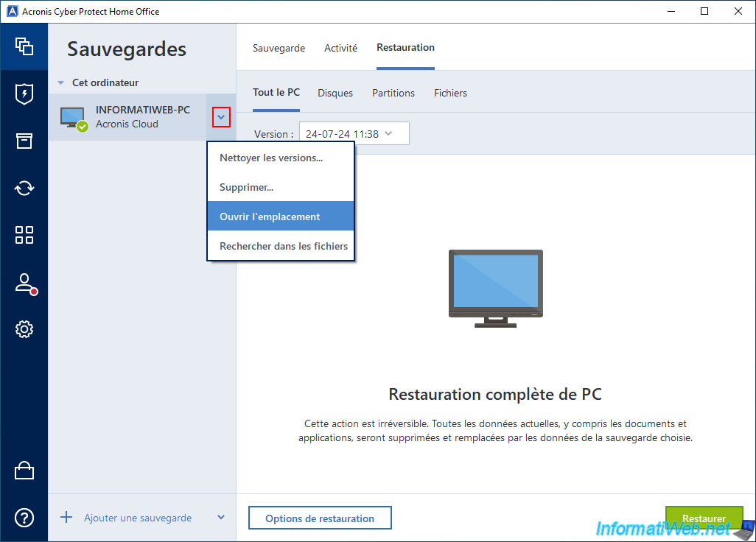The height and width of the screenshot is (542, 756).
Task: Click the INFORMATIWEB-PC computer icon
Action: pos(74,118)
